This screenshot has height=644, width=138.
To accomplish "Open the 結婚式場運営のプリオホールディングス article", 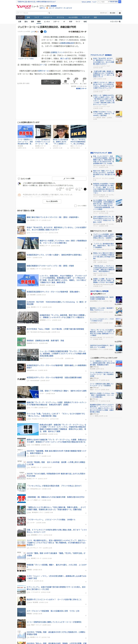I will (50, 266).
